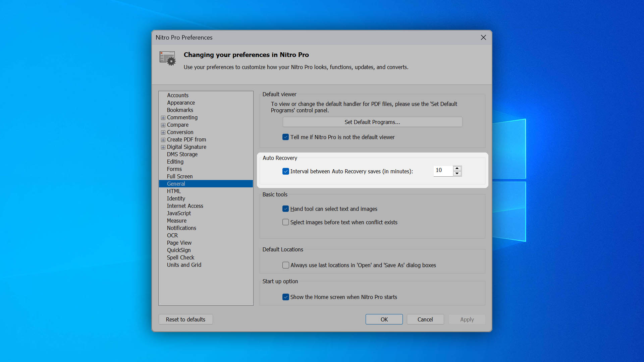Select Accounts in the category list

click(178, 95)
